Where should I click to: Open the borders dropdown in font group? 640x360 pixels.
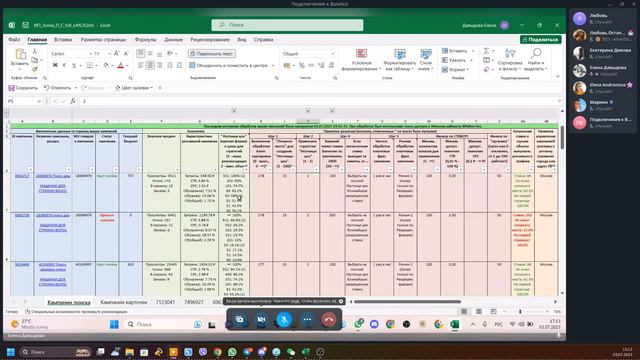pos(97,65)
